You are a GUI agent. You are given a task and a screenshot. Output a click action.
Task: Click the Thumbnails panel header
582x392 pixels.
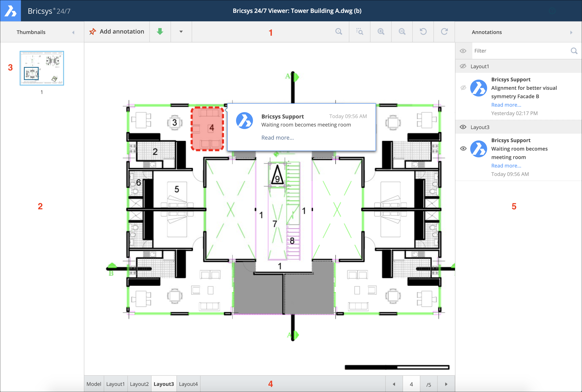(x=42, y=32)
